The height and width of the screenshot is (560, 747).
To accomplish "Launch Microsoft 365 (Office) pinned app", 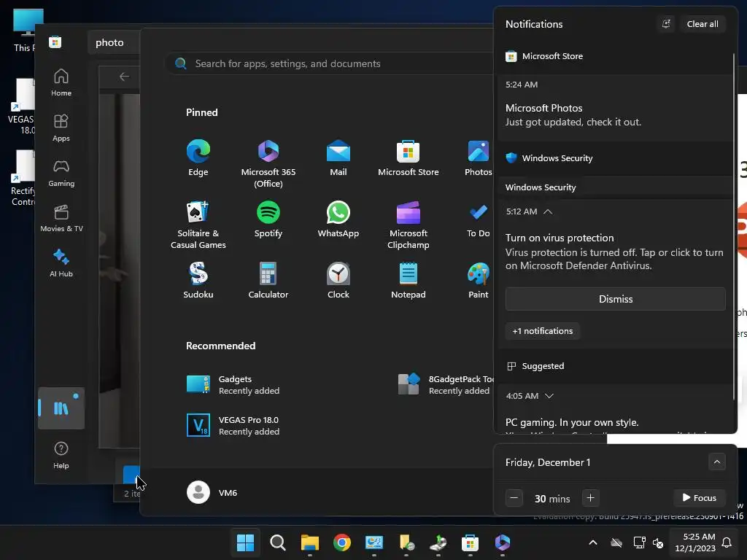I will pyautogui.click(x=268, y=164).
